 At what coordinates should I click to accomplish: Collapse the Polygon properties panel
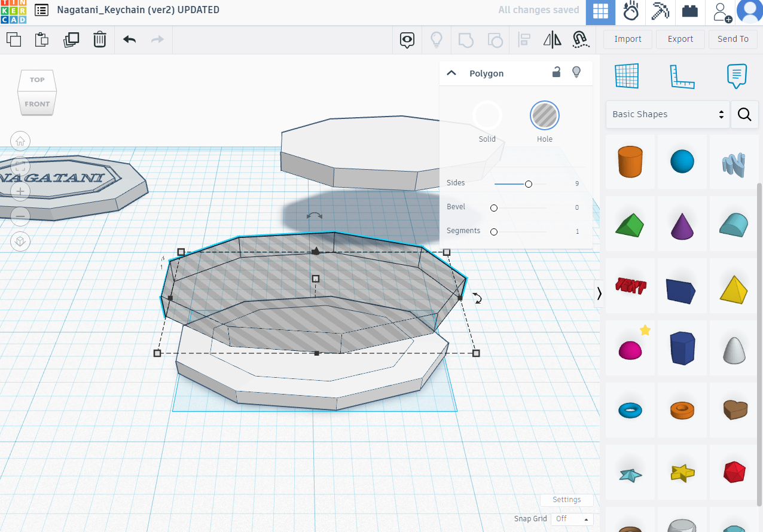point(451,72)
